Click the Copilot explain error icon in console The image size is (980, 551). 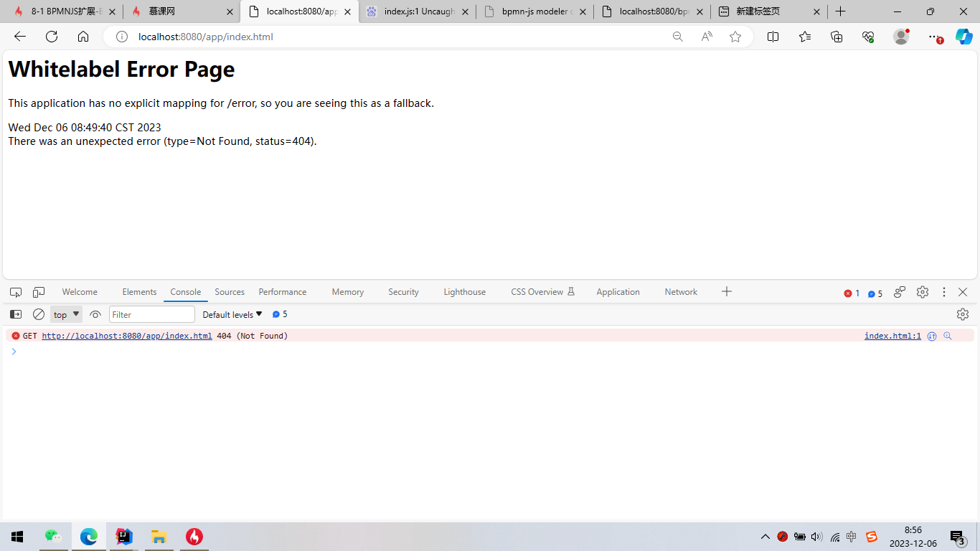coord(932,336)
